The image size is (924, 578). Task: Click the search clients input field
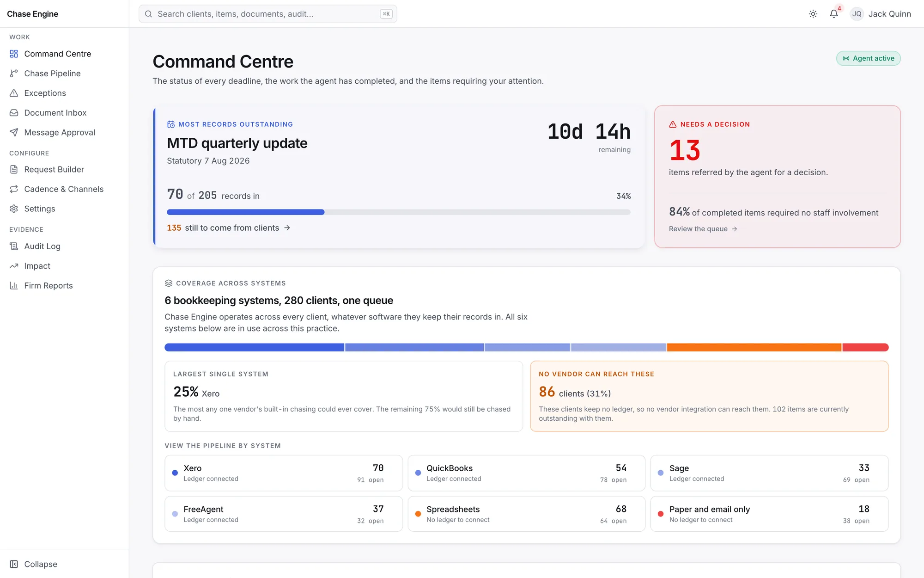(268, 14)
